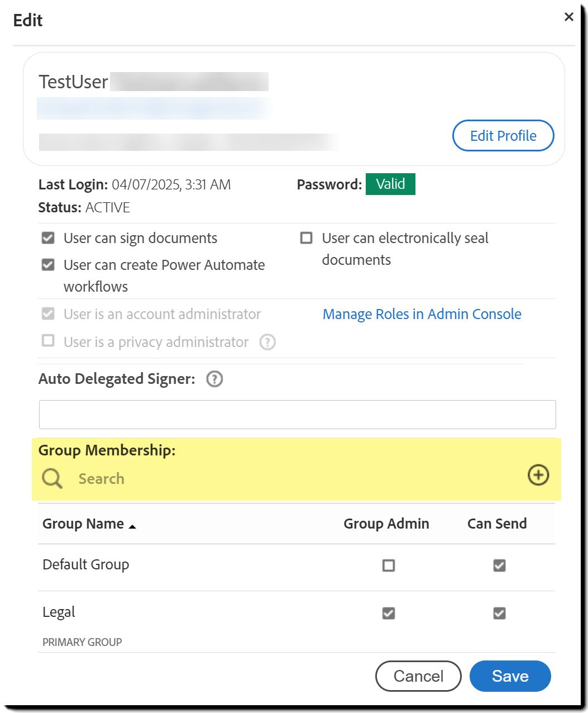The width and height of the screenshot is (588, 713).
Task: Click the Auto Delegated Signer help icon
Action: tap(214, 379)
